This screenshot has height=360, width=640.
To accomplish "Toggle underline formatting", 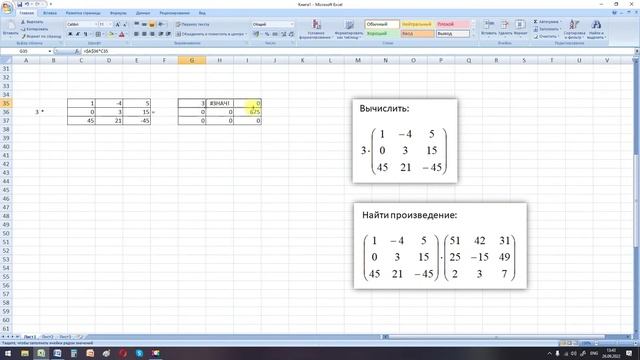I will (85, 34).
